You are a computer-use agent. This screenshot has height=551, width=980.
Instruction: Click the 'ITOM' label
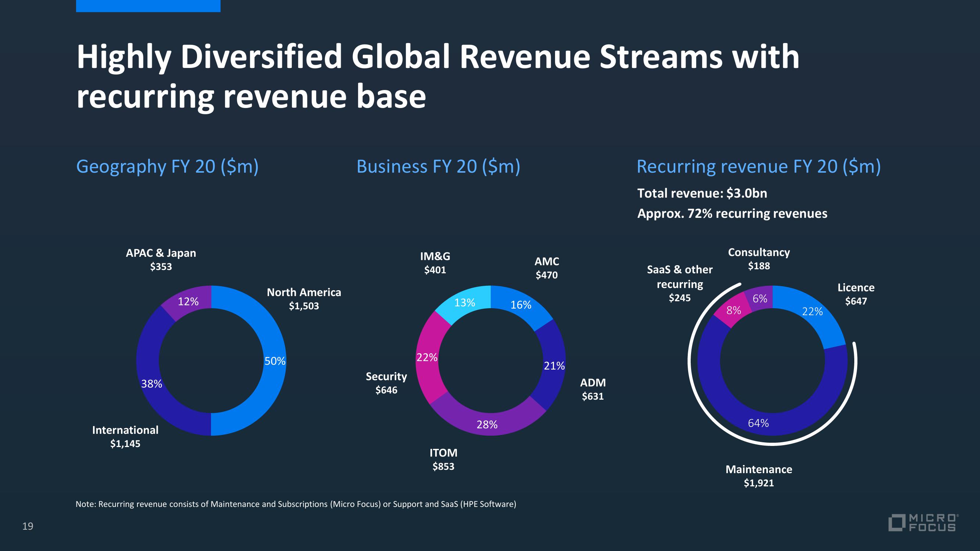(444, 453)
